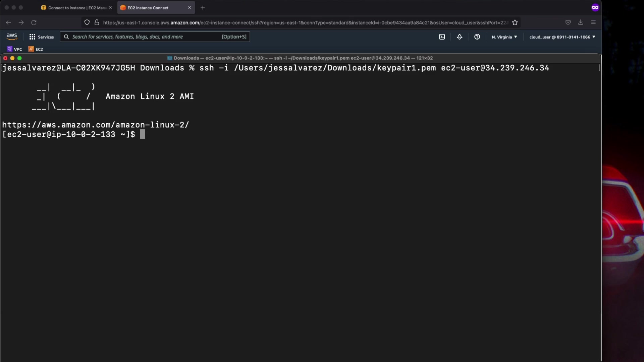Reload the page with the refresh icon
644x362 pixels.
pyautogui.click(x=34, y=22)
